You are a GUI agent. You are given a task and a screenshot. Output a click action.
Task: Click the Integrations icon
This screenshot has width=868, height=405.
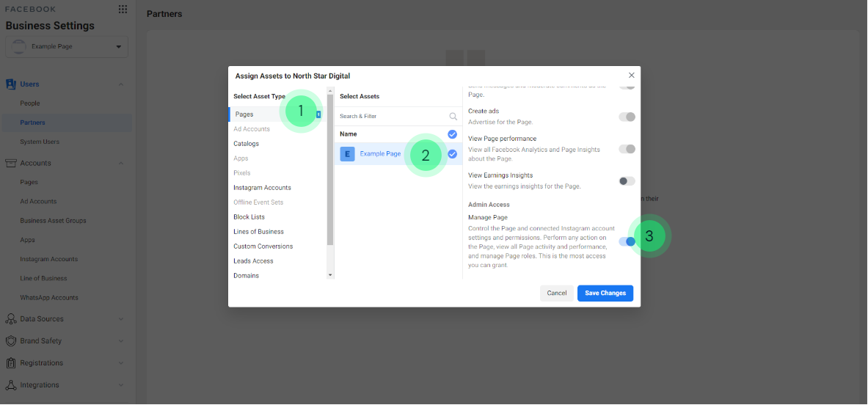point(10,385)
